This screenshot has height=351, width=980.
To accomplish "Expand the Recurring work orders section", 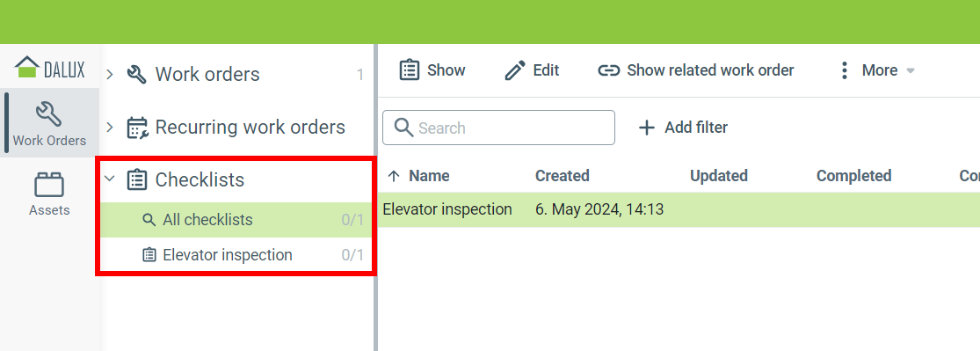I will tap(110, 128).
